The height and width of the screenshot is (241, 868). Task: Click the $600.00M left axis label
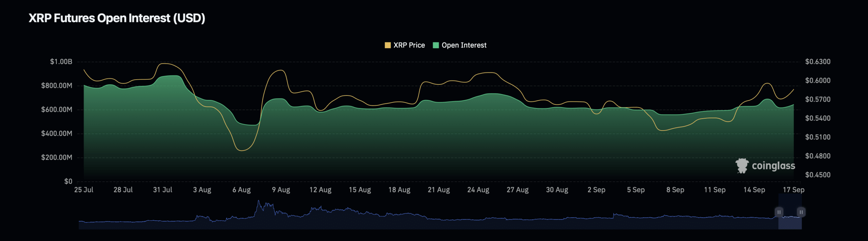pyautogui.click(x=57, y=109)
